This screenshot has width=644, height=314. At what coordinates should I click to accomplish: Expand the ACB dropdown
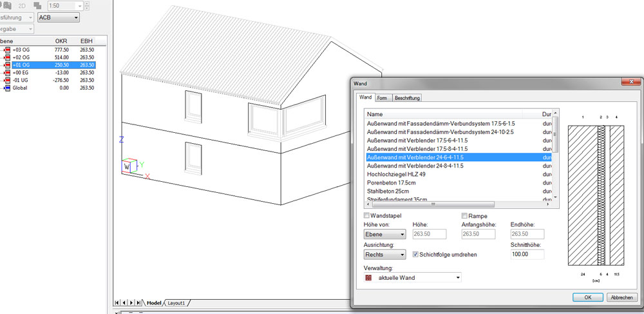(x=59, y=17)
